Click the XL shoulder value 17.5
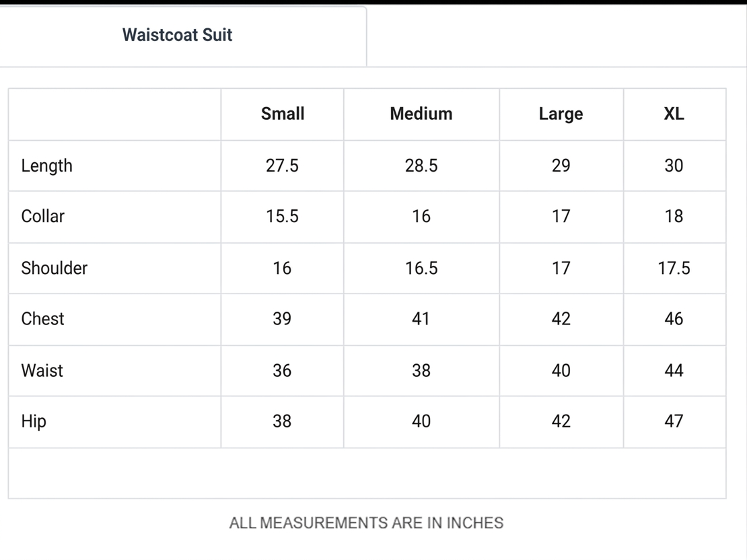 coord(674,269)
